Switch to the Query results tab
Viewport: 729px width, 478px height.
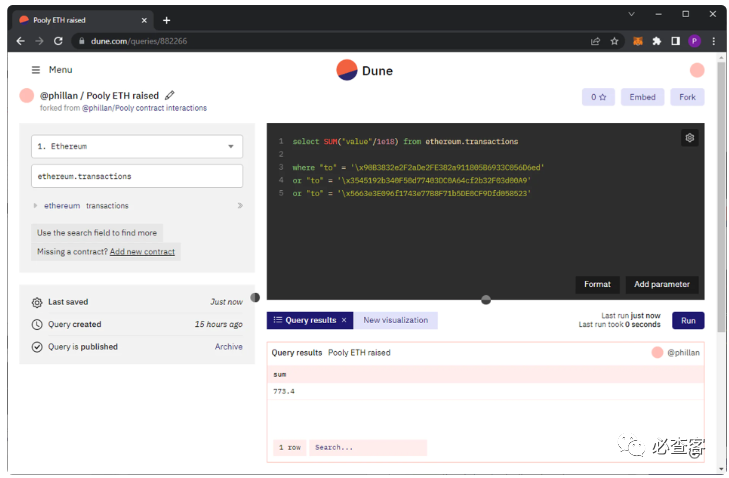tap(310, 320)
